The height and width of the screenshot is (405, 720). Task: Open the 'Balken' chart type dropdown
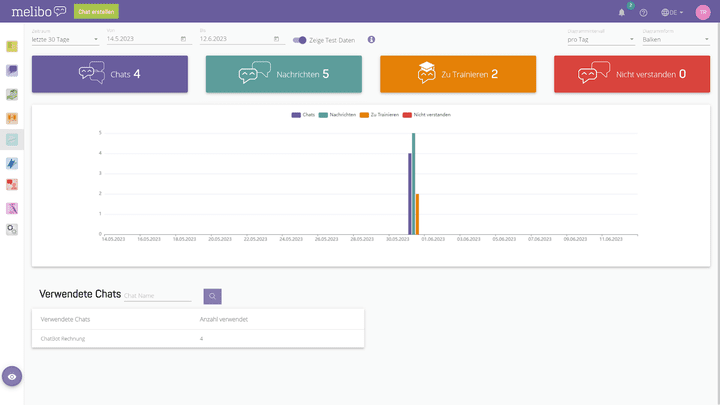674,39
